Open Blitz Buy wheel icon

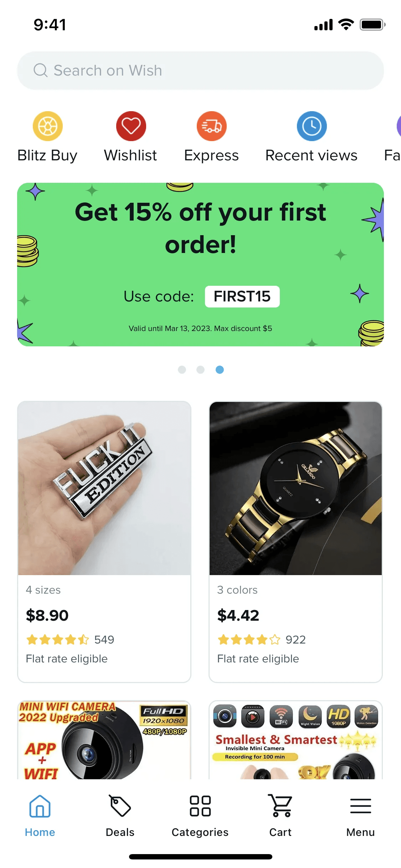48,126
